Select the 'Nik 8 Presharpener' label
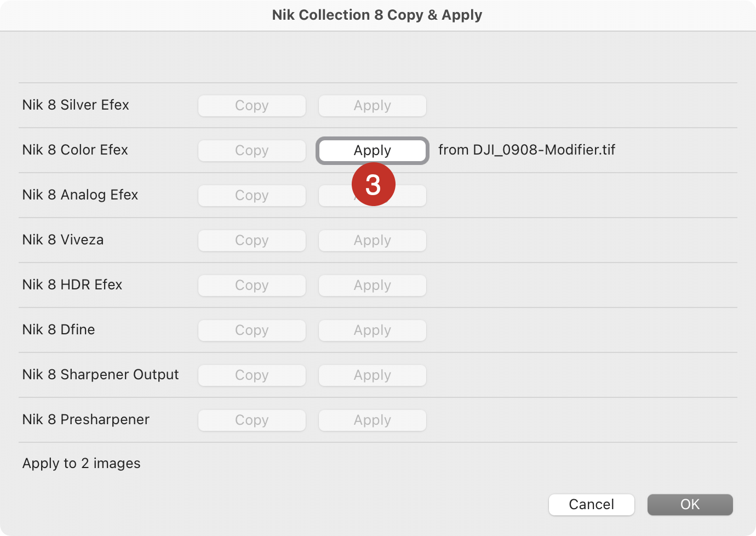The image size is (756, 536). 86,419
